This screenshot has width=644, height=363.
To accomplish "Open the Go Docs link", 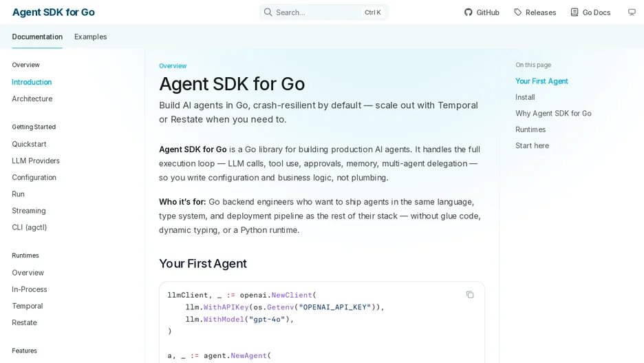I will (x=590, y=12).
